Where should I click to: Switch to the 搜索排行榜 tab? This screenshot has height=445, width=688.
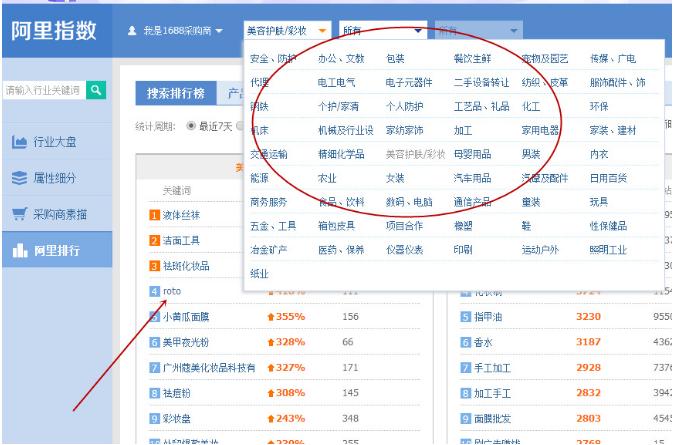(x=176, y=93)
